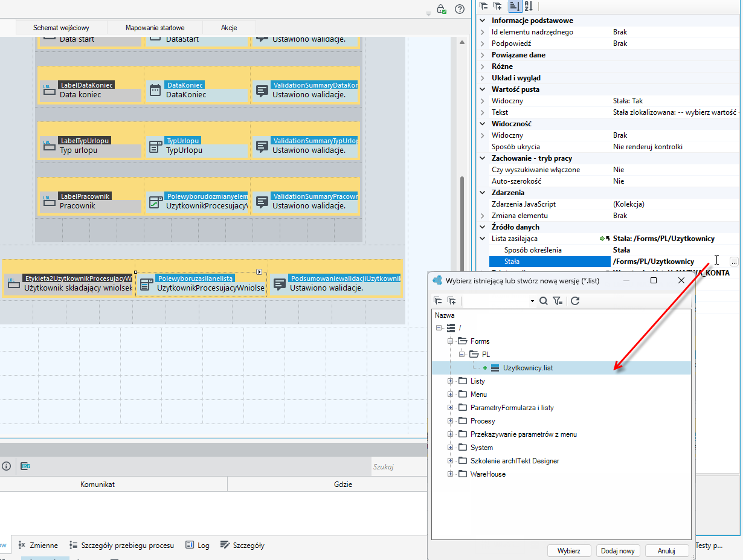Screen dimensions: 743x560
Task: Refresh the list tree in the dialog
Action: [575, 300]
